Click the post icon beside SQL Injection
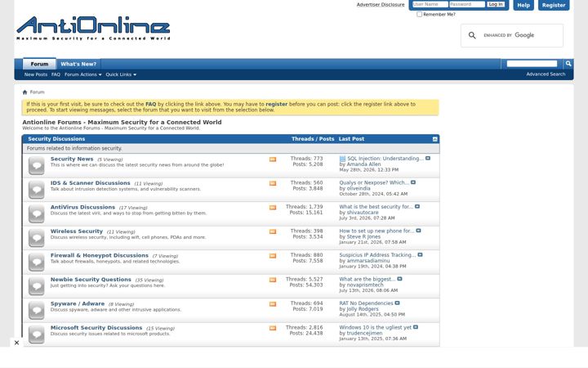This screenshot has width=588, height=368. tap(342, 159)
